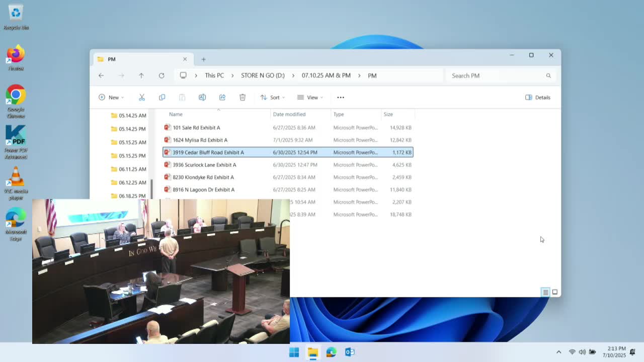Click the Share icon in toolbar

pyautogui.click(x=222, y=97)
